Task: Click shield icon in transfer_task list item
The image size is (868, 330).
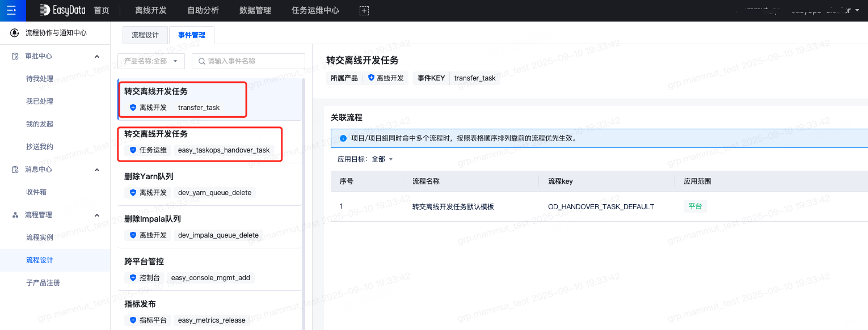Action: (133, 107)
